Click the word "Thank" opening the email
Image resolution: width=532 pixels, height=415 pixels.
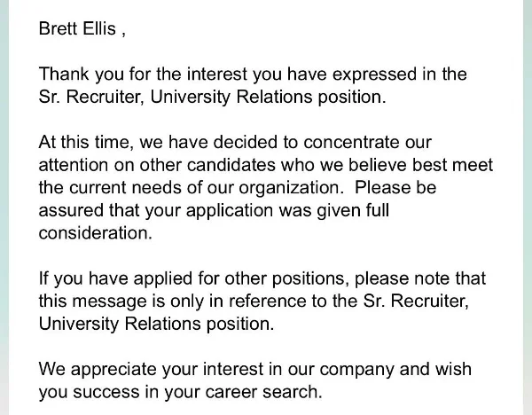click(64, 74)
